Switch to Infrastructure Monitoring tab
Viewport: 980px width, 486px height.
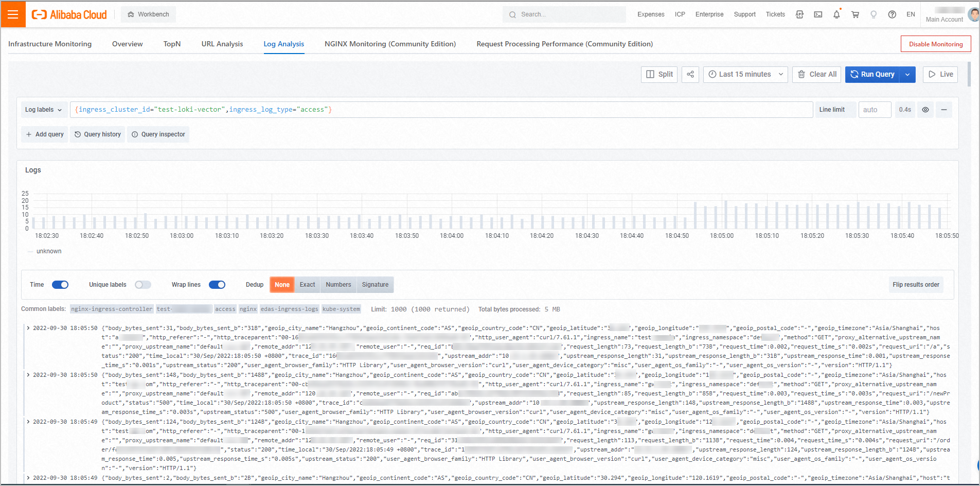pyautogui.click(x=50, y=44)
